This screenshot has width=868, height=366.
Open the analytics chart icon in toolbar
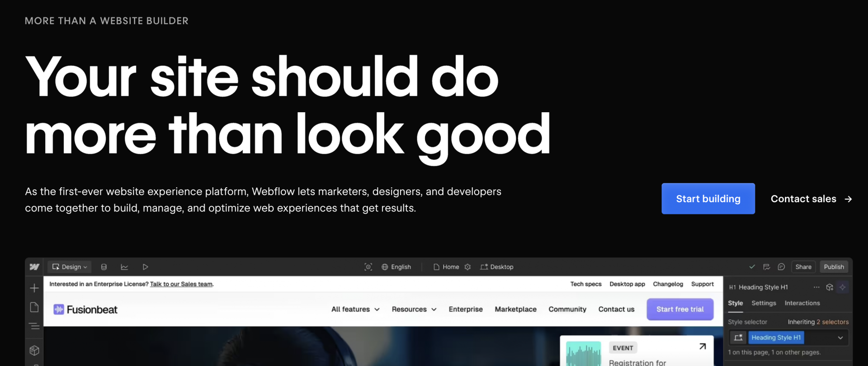[x=124, y=267]
